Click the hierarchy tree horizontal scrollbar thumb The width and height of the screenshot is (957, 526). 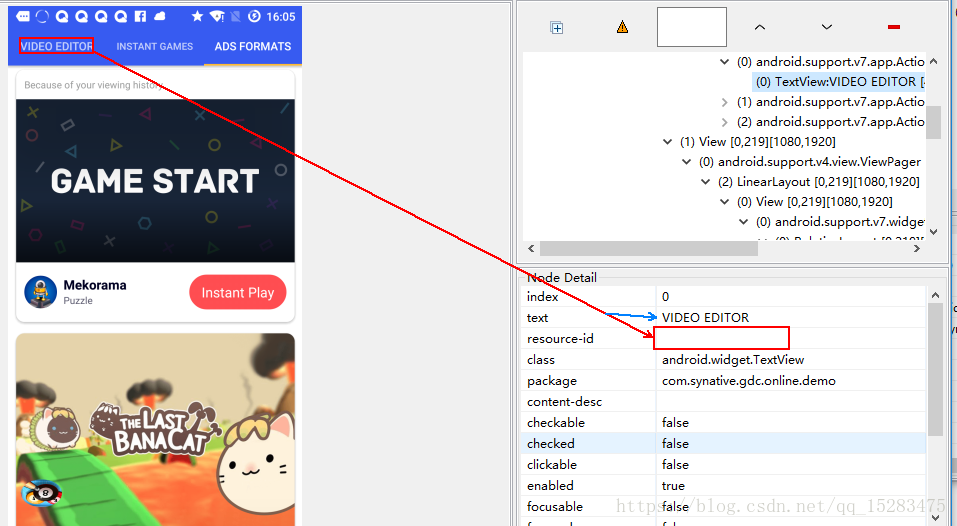click(649, 248)
